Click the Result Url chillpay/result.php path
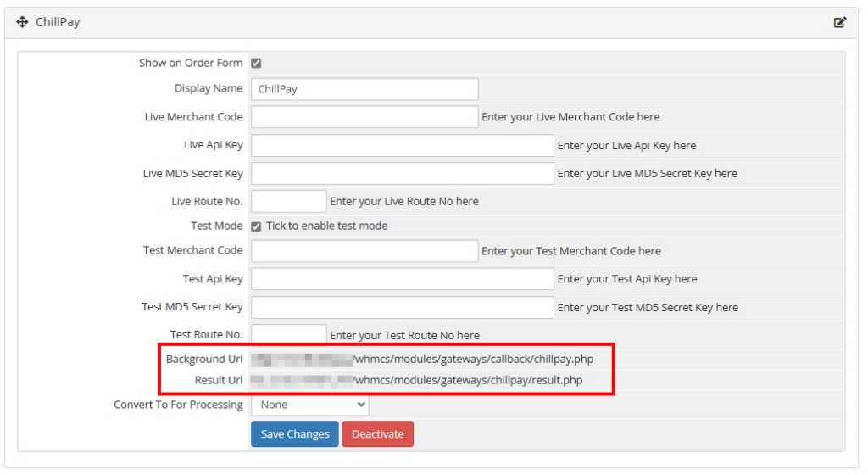This screenshot has width=868, height=475. click(469, 380)
